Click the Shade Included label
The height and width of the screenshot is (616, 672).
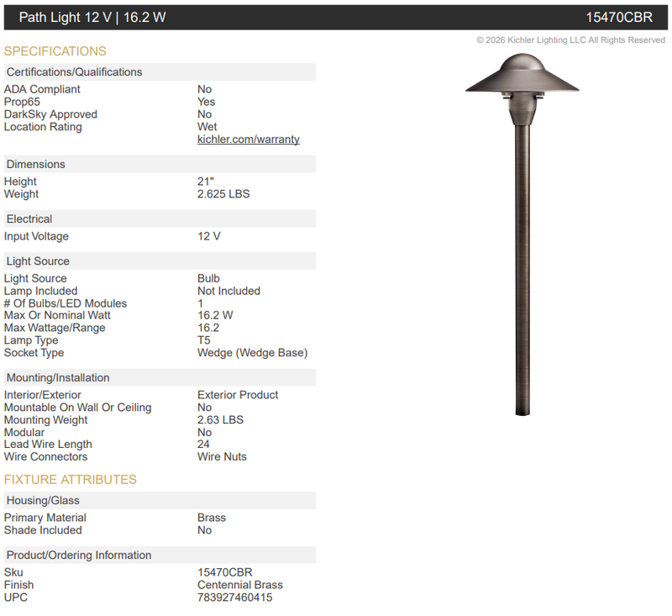43,529
